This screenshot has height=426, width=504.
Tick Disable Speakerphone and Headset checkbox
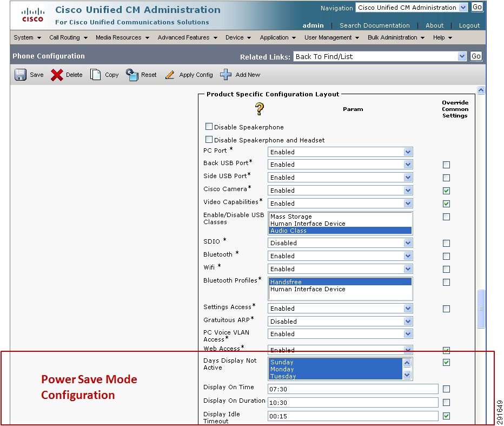(209, 140)
